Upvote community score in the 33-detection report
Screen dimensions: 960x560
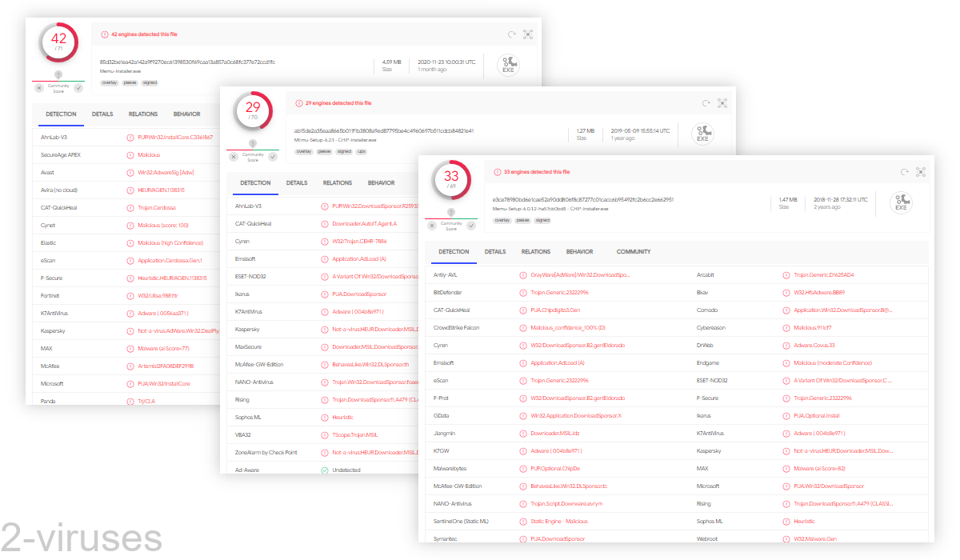pyautogui.click(x=470, y=225)
